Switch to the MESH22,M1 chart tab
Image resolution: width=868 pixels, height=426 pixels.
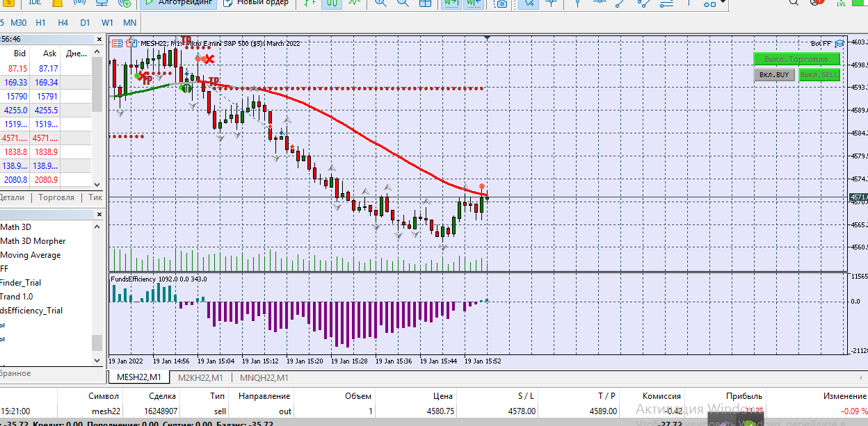tap(138, 377)
